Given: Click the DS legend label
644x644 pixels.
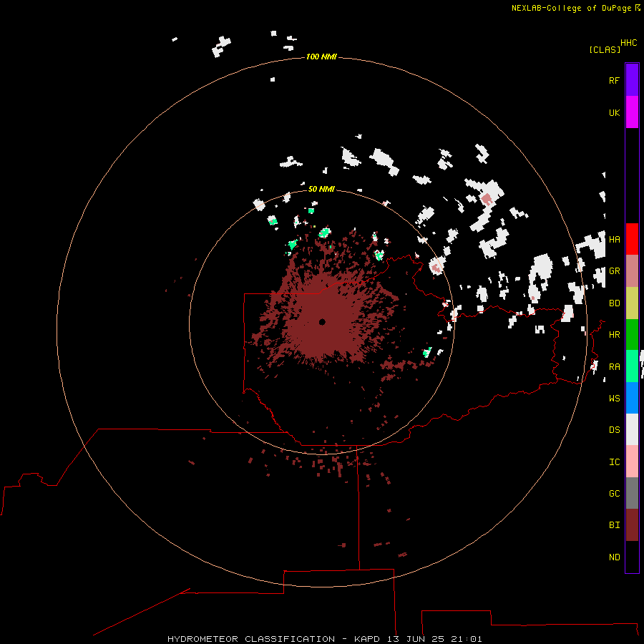Looking at the screenshot, I should pos(614,430).
